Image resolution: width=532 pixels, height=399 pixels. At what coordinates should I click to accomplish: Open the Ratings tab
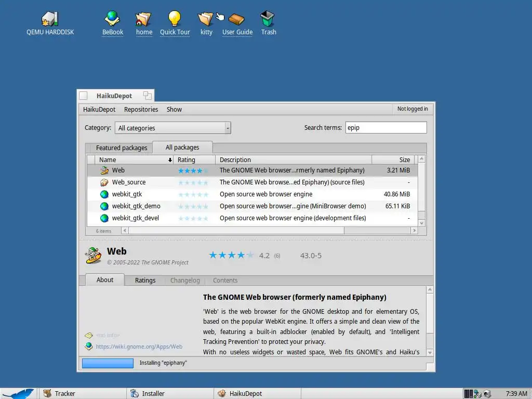click(145, 280)
